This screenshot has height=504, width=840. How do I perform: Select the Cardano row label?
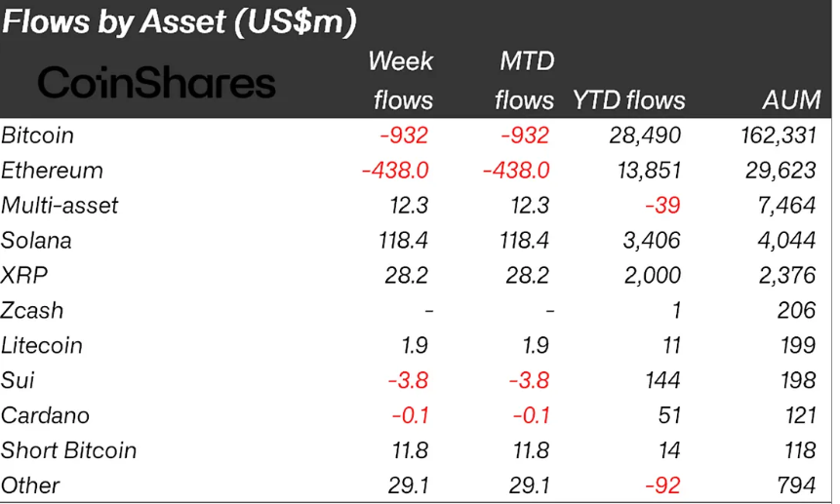46,415
